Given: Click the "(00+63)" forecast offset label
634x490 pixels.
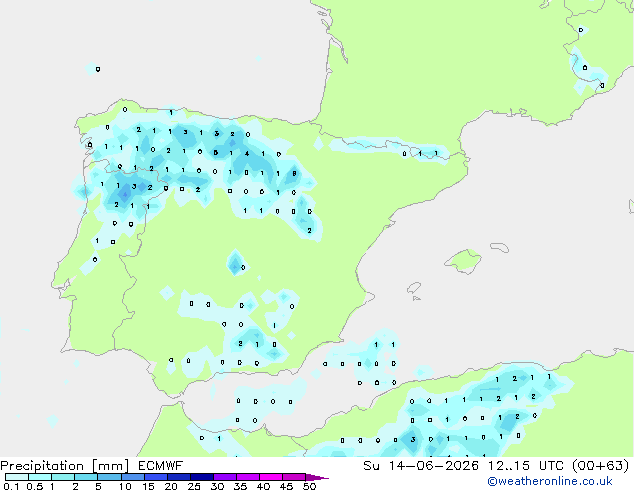Looking at the screenshot, I should click(x=601, y=466).
